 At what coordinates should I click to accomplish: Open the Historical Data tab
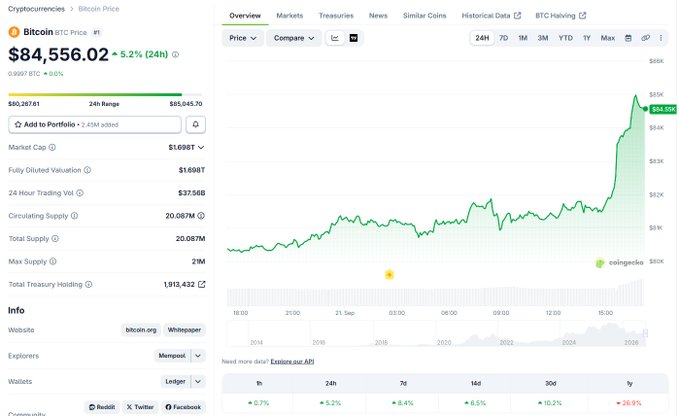click(x=491, y=16)
